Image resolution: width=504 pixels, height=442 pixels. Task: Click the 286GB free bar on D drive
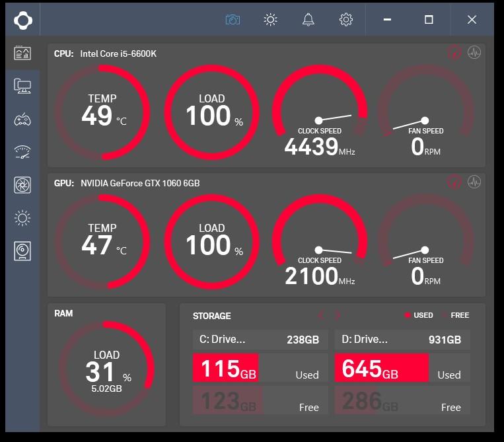tap(355, 400)
